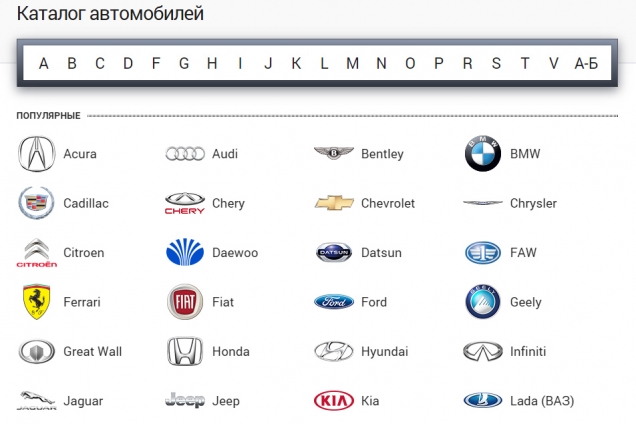Filter brands by letter A
The height and width of the screenshot is (424, 636).
pos(44,63)
